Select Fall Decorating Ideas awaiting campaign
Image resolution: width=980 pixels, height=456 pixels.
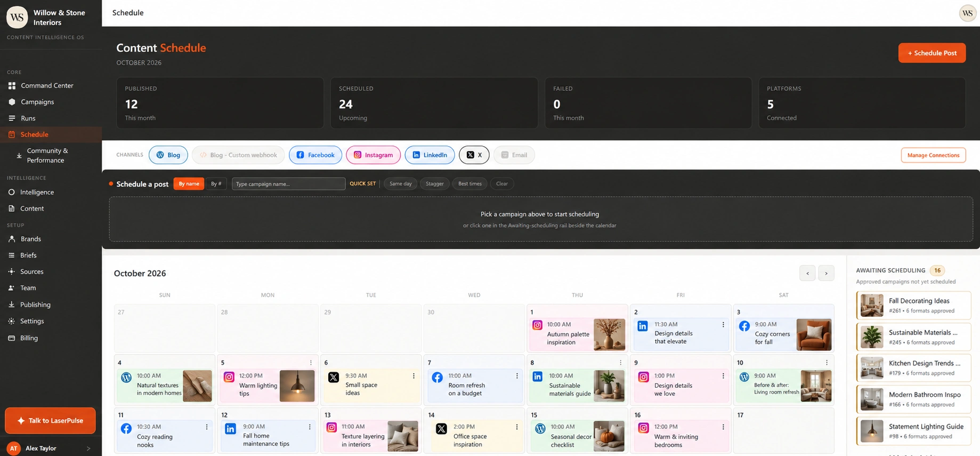coord(913,306)
